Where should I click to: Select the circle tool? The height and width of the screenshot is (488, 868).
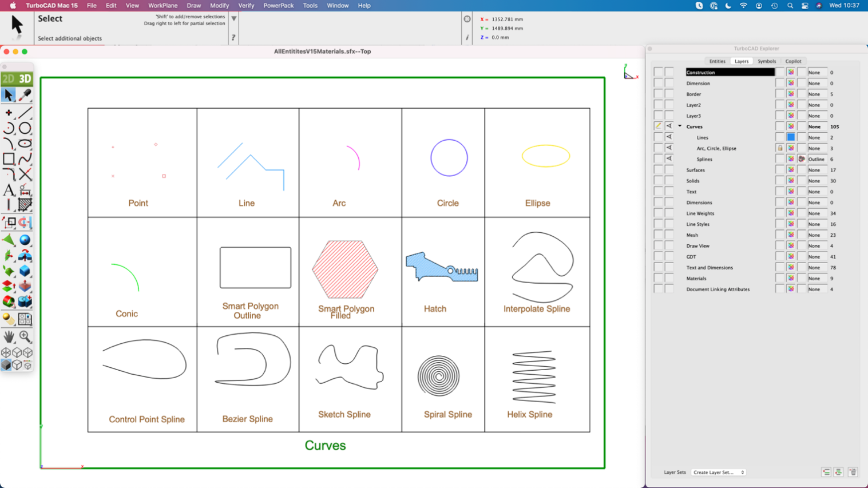(x=25, y=128)
